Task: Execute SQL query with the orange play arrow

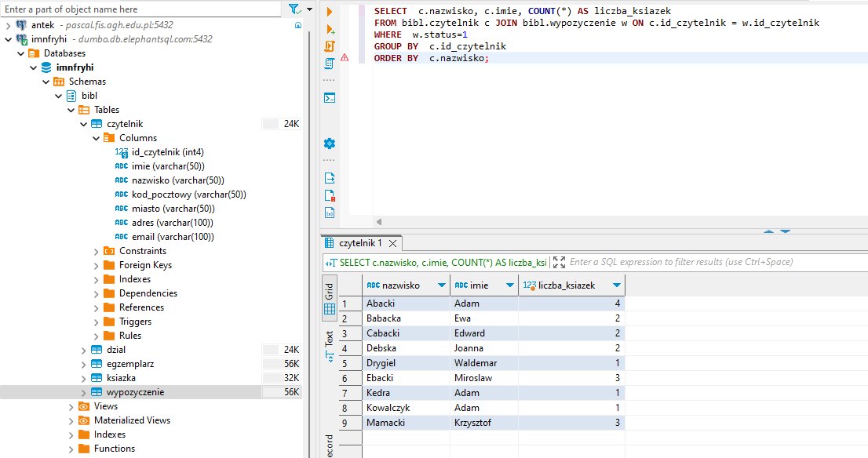Action: pos(330,12)
